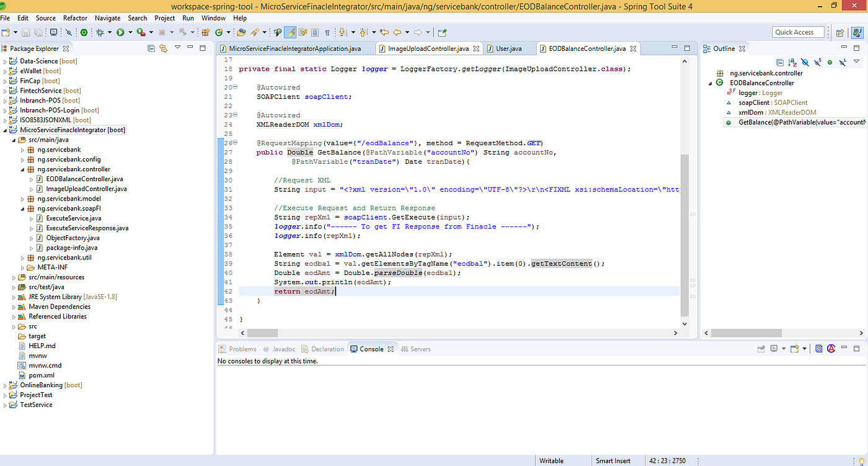The width and height of the screenshot is (868, 466).
Task: Open the Refactor menu
Action: (x=75, y=18)
